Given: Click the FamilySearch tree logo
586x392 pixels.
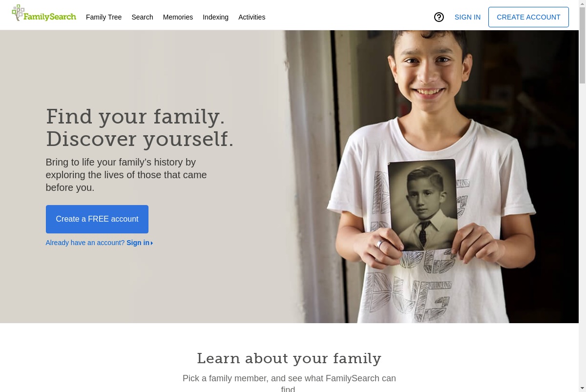Looking at the screenshot, I should 44,14.
